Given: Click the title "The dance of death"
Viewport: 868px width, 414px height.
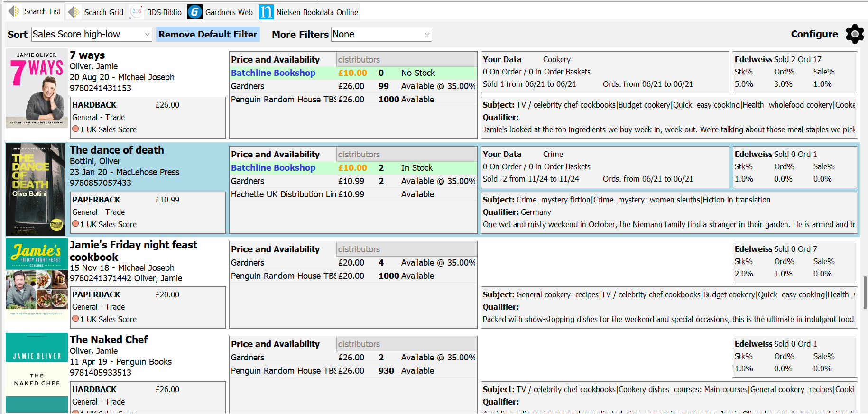Looking at the screenshot, I should 117,150.
